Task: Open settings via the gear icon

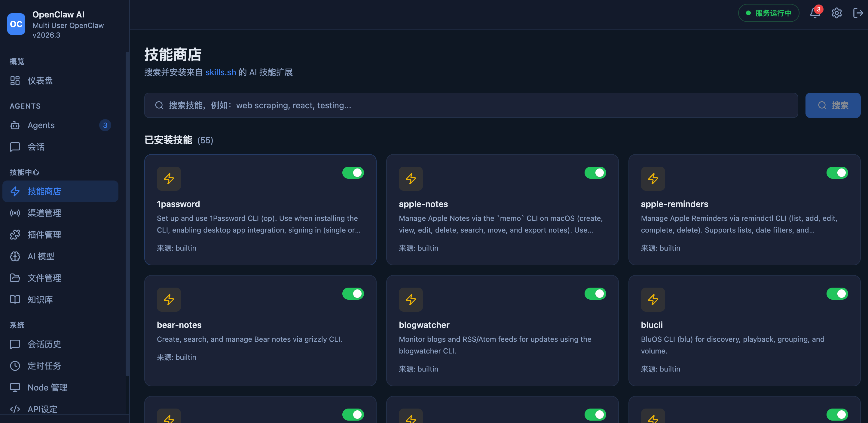Action: [836, 13]
